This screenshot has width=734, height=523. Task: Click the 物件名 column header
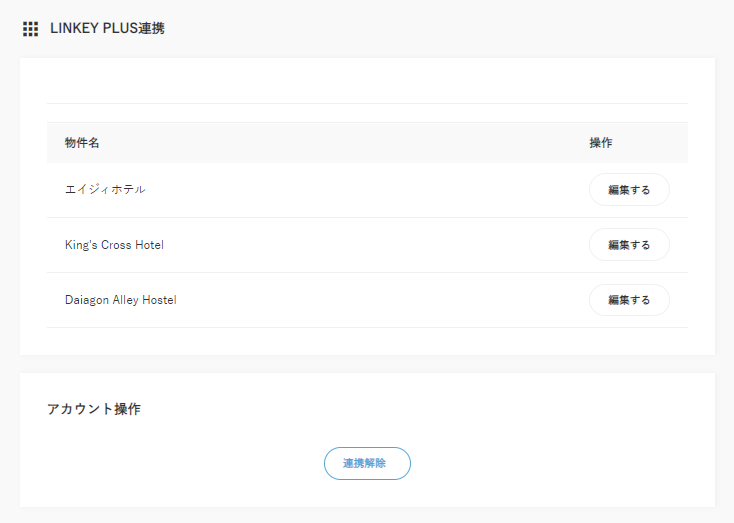click(x=82, y=143)
